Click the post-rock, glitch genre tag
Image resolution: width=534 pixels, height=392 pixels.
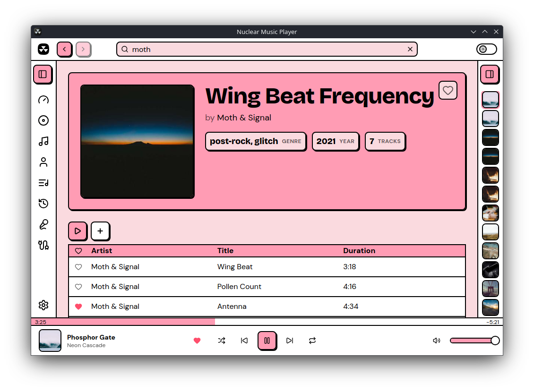tap(255, 141)
